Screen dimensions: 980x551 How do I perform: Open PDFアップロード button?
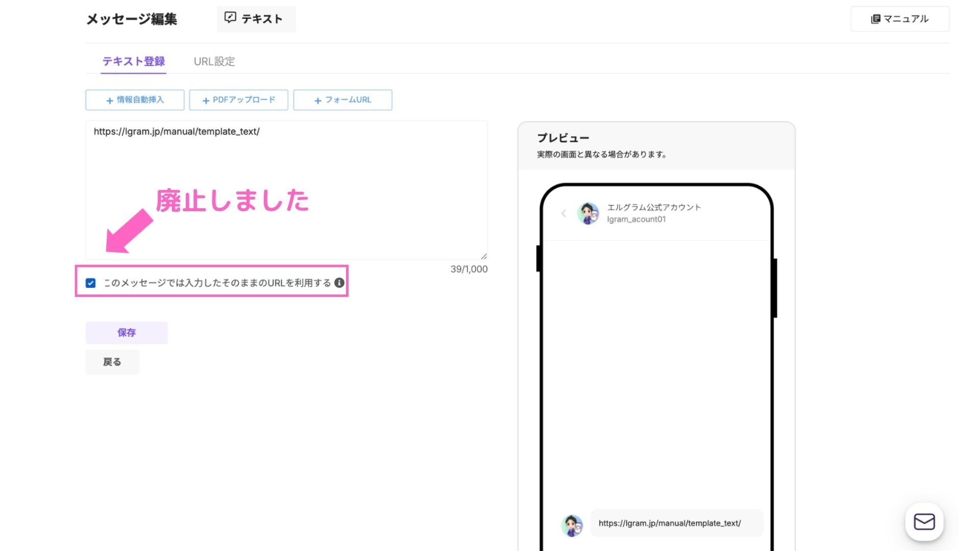238,100
